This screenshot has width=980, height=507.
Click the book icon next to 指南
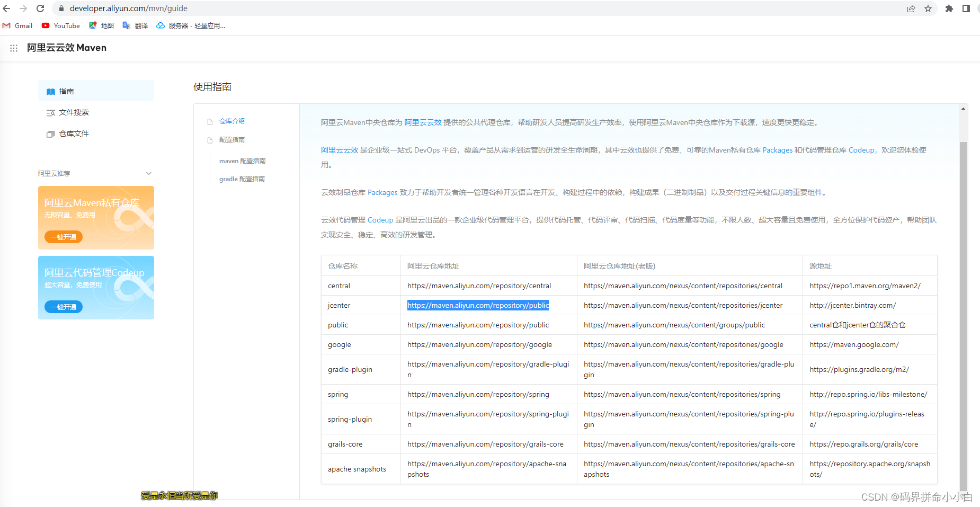pos(51,92)
